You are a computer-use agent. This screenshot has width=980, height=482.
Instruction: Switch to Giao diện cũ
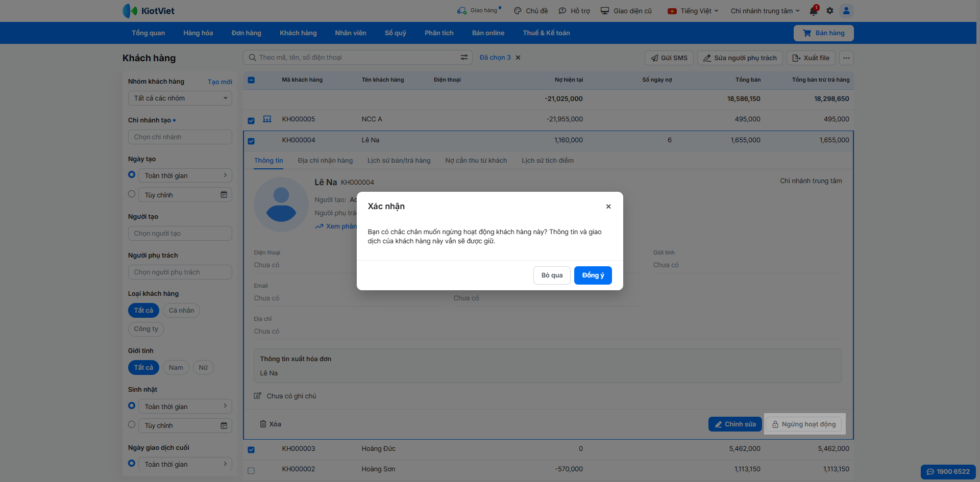[x=626, y=11]
